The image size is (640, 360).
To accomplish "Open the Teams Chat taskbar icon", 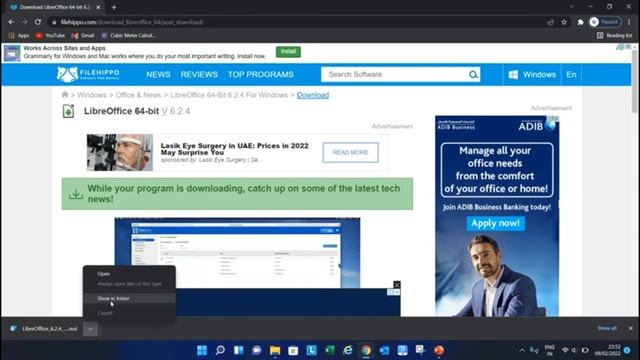I will click(256, 350).
